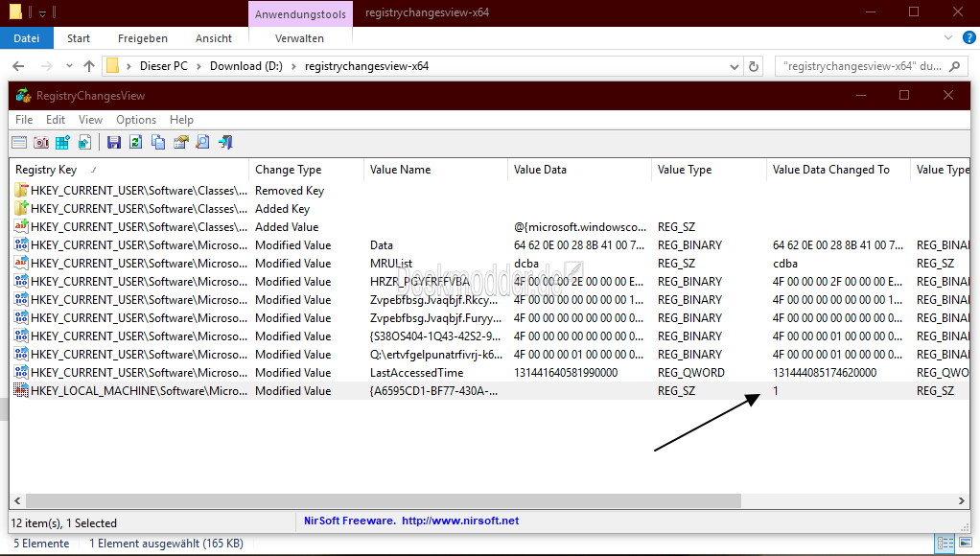This screenshot has width=980, height=556.
Task: Click the Q:\ertvfgelpunatrfivrj-k6... value name
Action: click(436, 355)
